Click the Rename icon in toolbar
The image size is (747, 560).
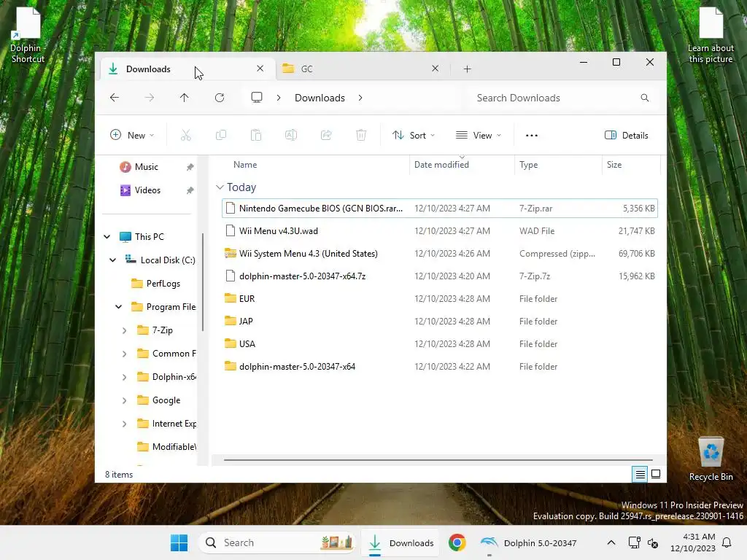tap(291, 135)
